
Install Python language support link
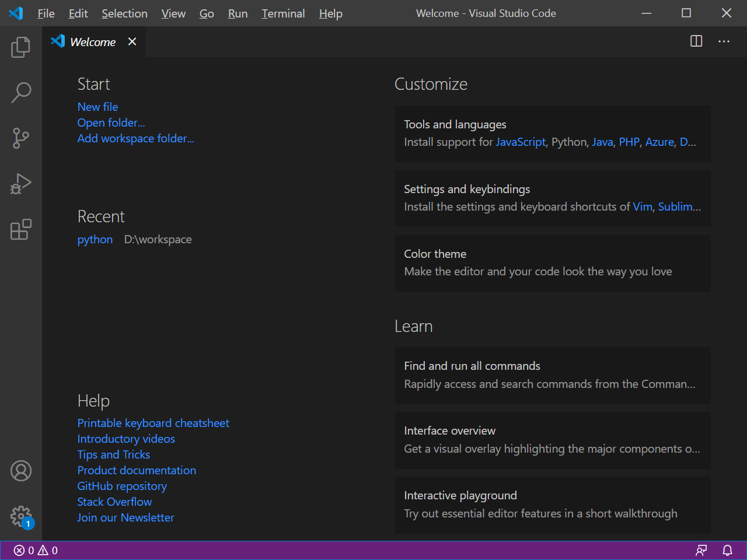(569, 142)
